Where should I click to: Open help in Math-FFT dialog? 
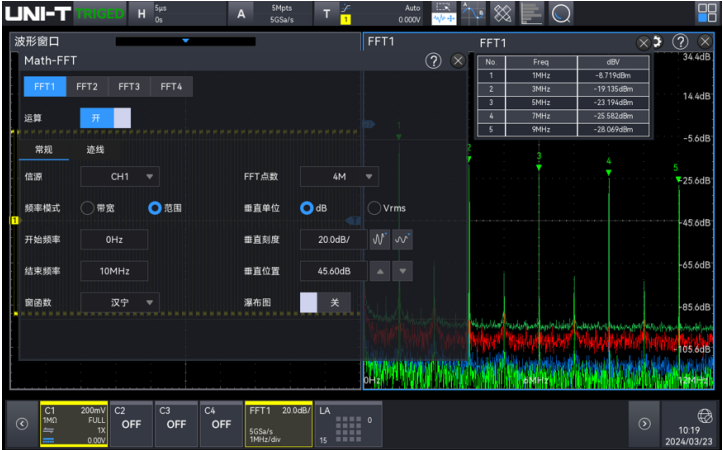pos(433,61)
